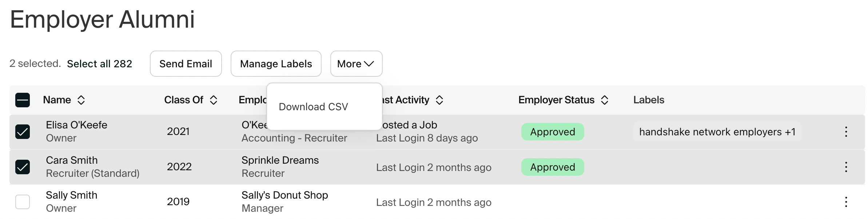Sort by Last Activity arrows icon
This screenshot has height=219, width=868.
439,100
